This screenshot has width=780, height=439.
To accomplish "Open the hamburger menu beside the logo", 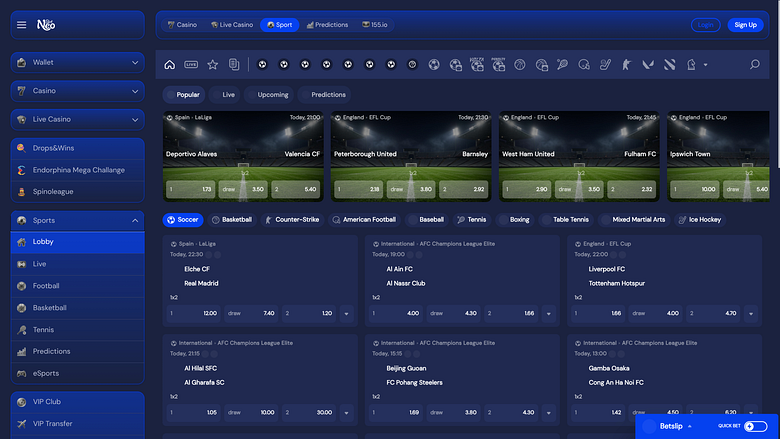I will pos(21,25).
